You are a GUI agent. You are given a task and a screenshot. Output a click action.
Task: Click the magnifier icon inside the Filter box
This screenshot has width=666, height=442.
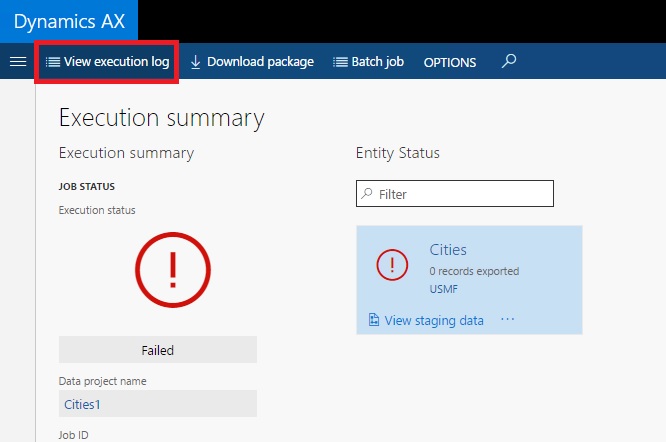coord(367,194)
